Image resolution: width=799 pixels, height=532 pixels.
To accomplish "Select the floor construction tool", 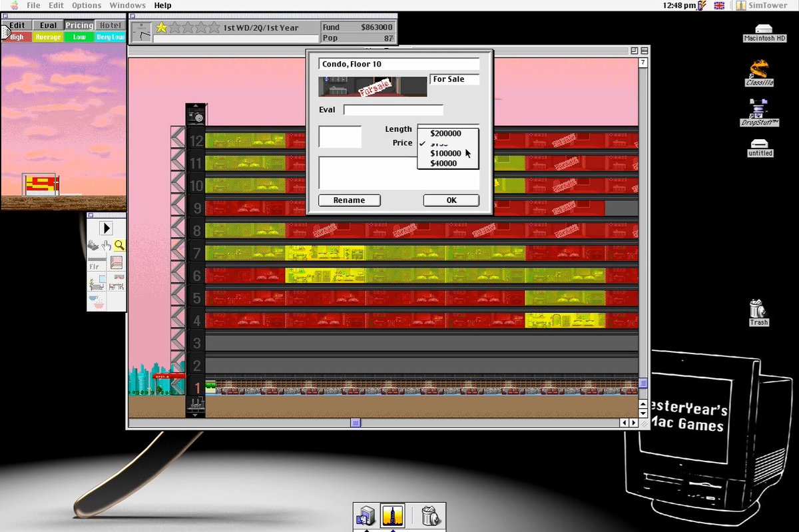I will [97, 263].
